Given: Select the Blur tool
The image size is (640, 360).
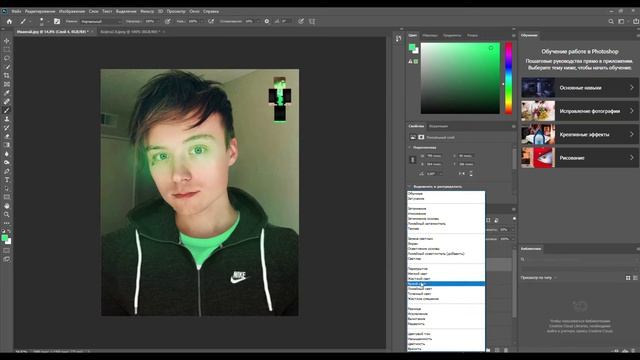Looking at the screenshot, I should (x=7, y=154).
